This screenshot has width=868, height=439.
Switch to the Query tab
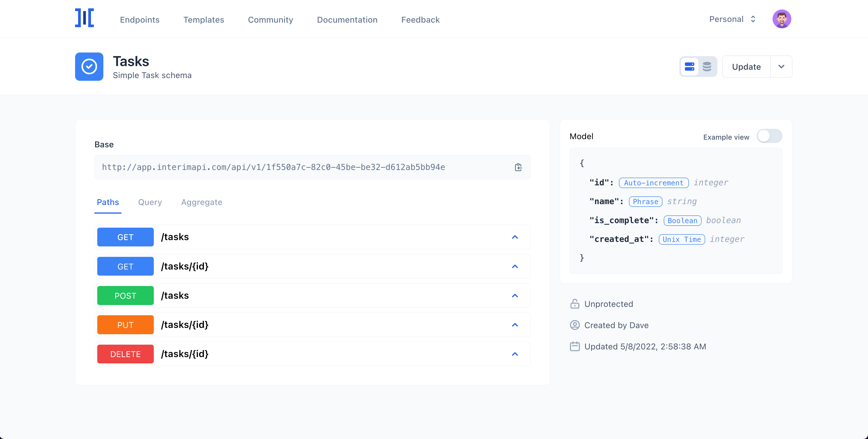150,202
